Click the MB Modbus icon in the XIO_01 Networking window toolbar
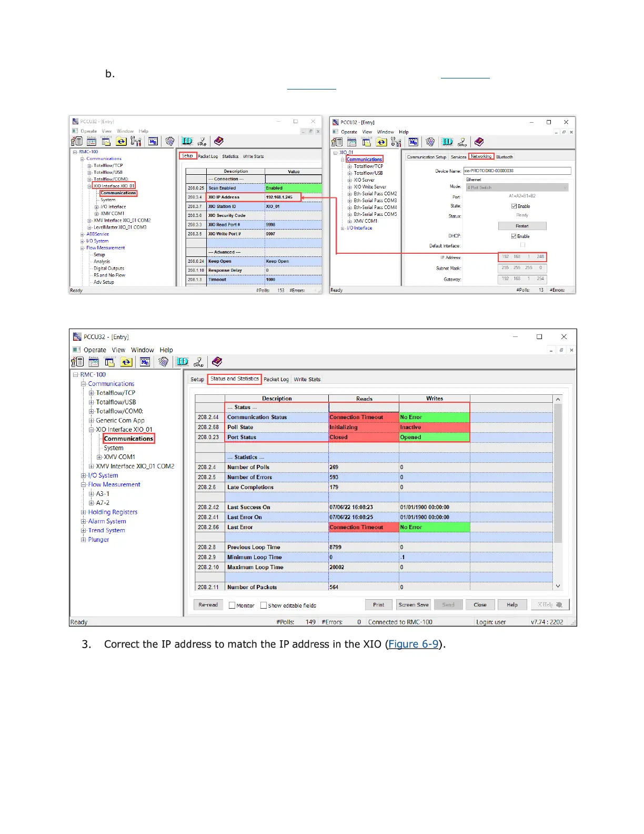Viewport: 644px width, 834px height. pos(414,142)
